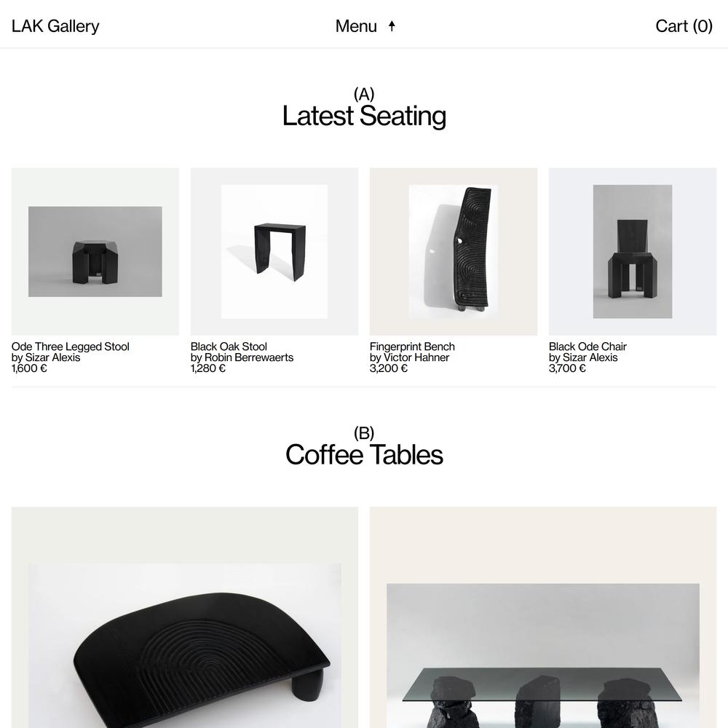The width and height of the screenshot is (728, 728).
Task: Select designer name Victor Hahner
Action: pyautogui.click(x=416, y=357)
